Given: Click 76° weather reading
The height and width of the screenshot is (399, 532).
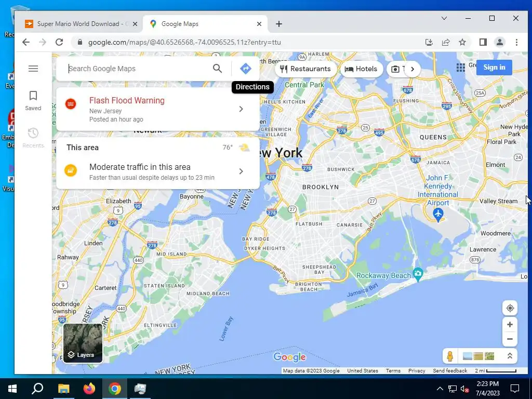Looking at the screenshot, I should pyautogui.click(x=228, y=147).
